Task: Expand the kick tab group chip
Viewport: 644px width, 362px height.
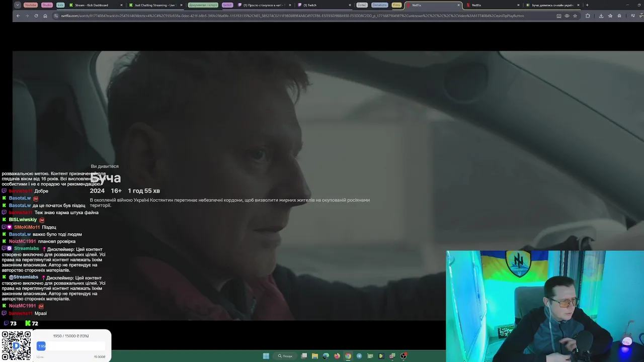Action: 60,5
